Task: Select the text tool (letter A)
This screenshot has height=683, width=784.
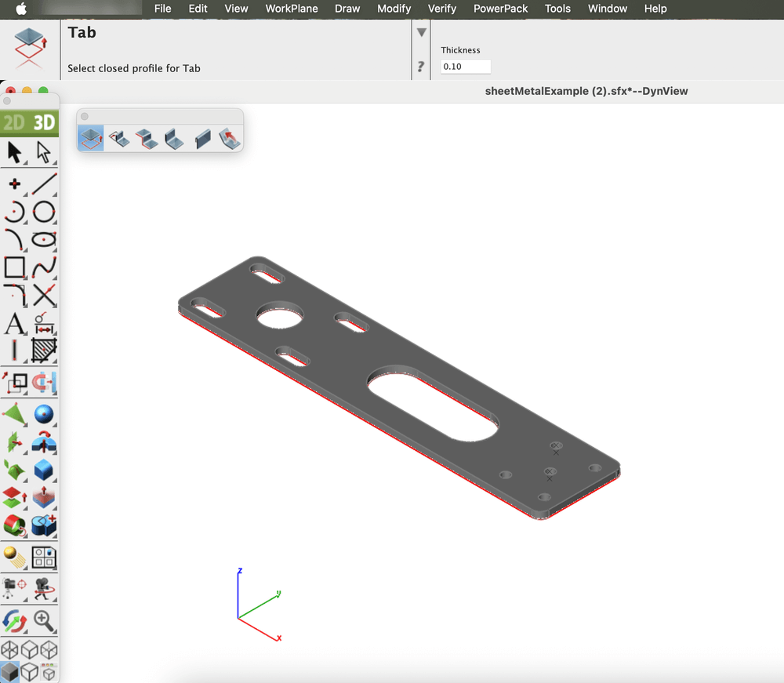Action: [14, 322]
